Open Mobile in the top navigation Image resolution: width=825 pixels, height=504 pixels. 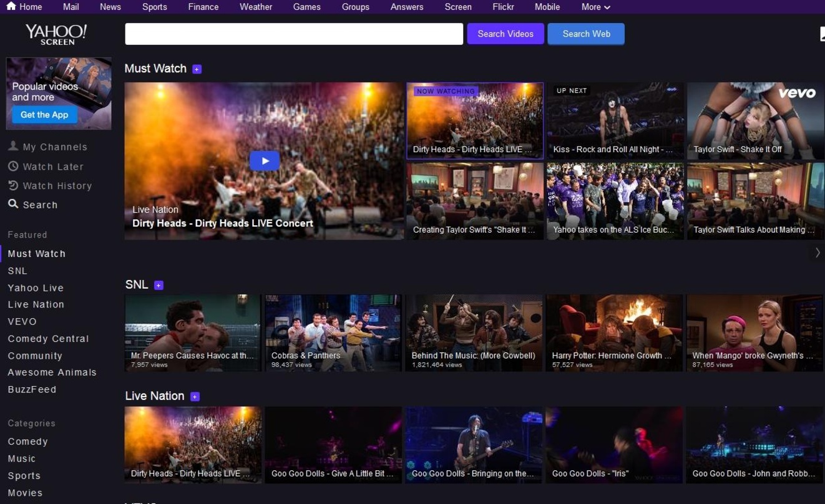pos(547,7)
